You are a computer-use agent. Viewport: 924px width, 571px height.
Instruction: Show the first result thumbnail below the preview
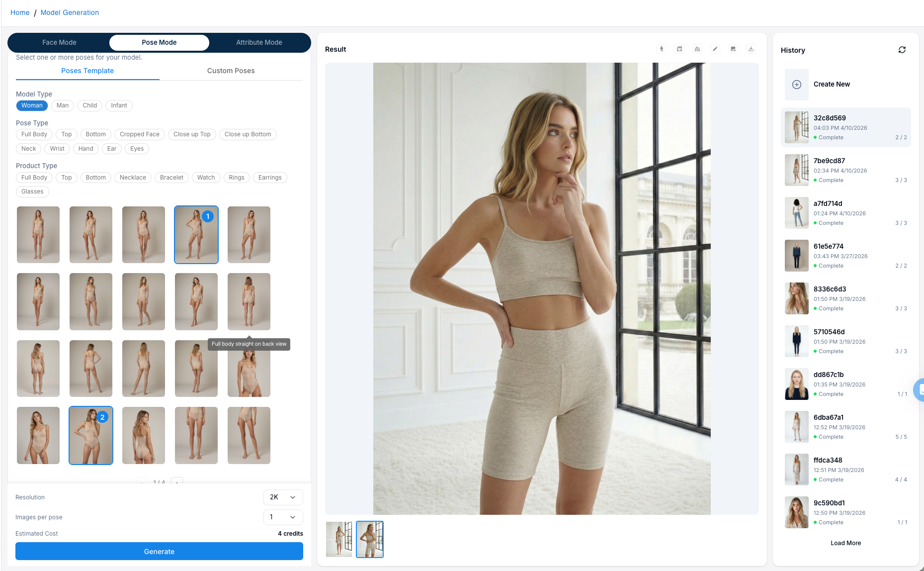[339, 539]
